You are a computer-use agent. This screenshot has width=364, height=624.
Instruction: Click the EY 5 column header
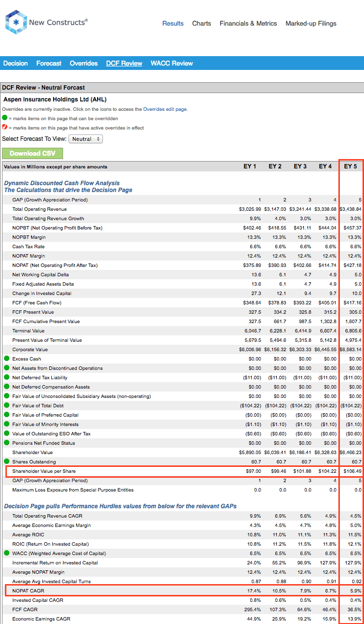click(350, 166)
